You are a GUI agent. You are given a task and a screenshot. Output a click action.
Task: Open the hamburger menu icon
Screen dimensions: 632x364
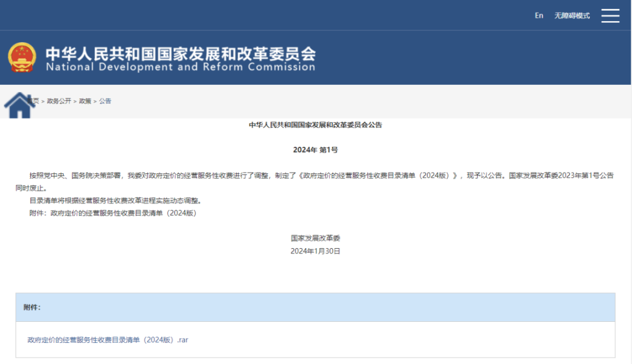tap(610, 16)
